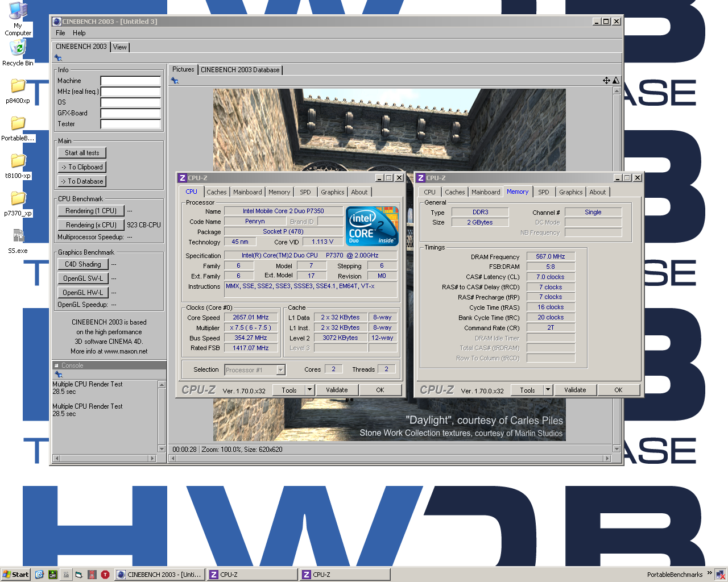
Task: Open Tools dropdown arrow in left CPU-Z window
Action: 310,390
